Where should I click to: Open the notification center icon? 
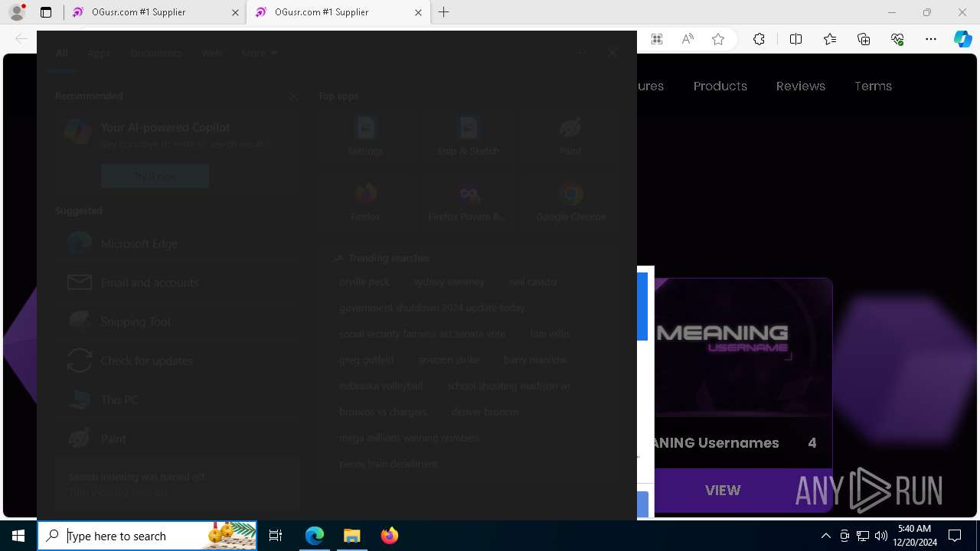(x=955, y=536)
